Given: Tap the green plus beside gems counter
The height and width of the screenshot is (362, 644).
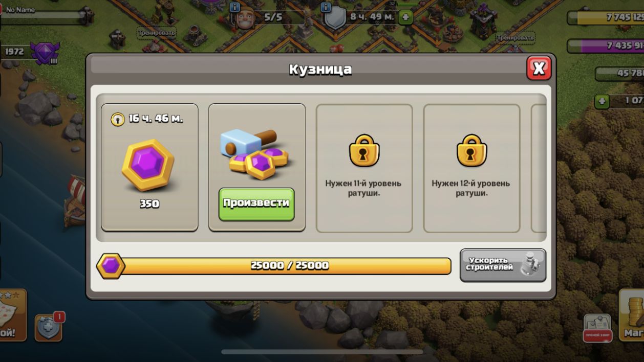Looking at the screenshot, I should click(x=602, y=101).
